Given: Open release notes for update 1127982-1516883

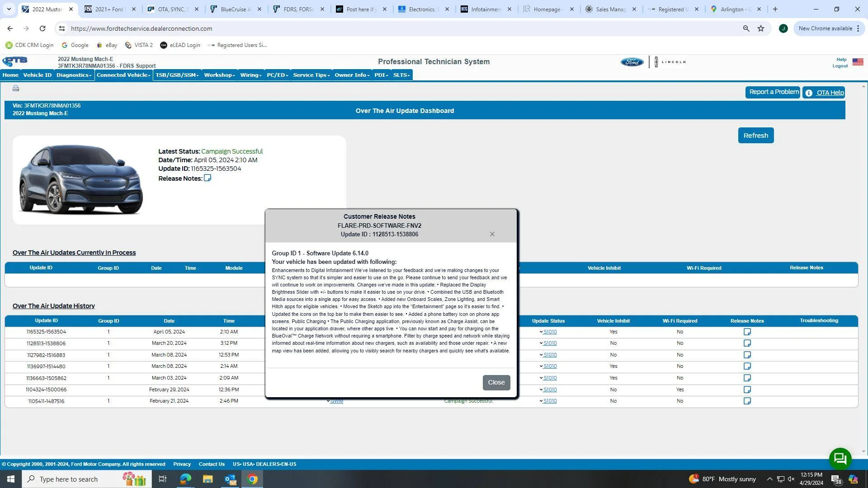Looking at the screenshot, I should [747, 355].
